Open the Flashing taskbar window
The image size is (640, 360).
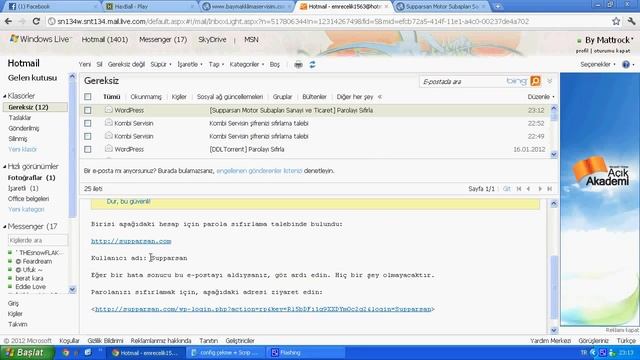[306, 353]
